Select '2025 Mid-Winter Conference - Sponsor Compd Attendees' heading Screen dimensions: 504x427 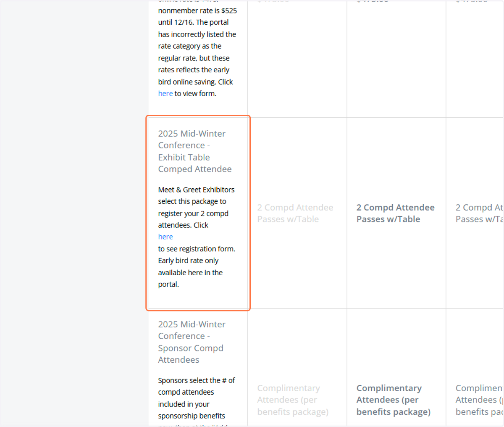(x=192, y=342)
